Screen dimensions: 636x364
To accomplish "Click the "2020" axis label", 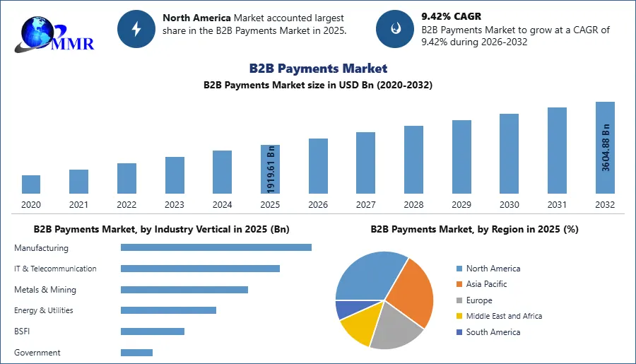I will (31, 205).
